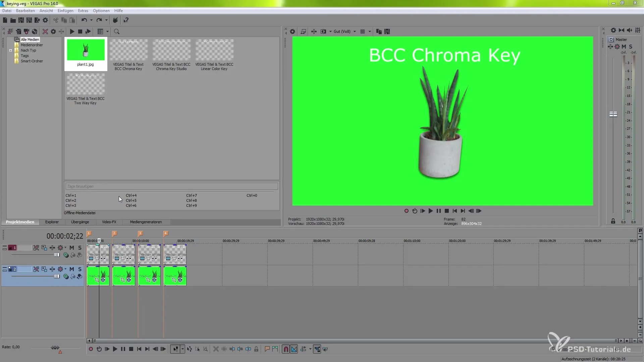The width and height of the screenshot is (644, 362).
Task: Search media with the magnifier icon
Action: [117, 32]
